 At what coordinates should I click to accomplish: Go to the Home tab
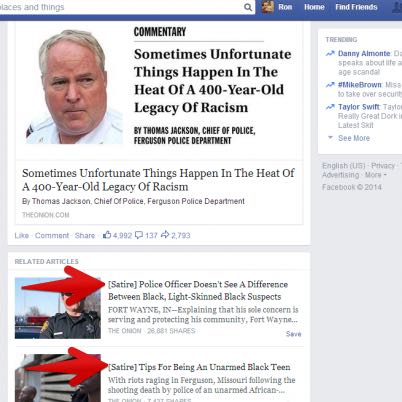[x=314, y=7]
